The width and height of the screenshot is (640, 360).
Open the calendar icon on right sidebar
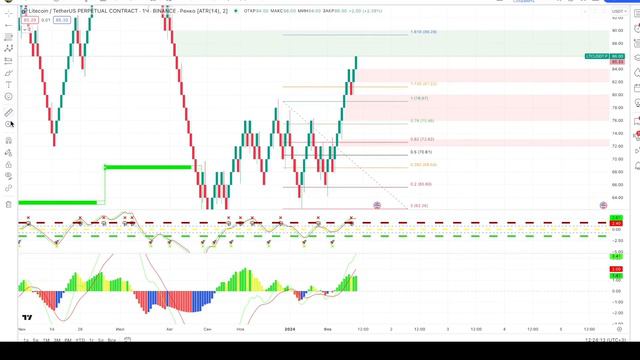click(x=637, y=89)
